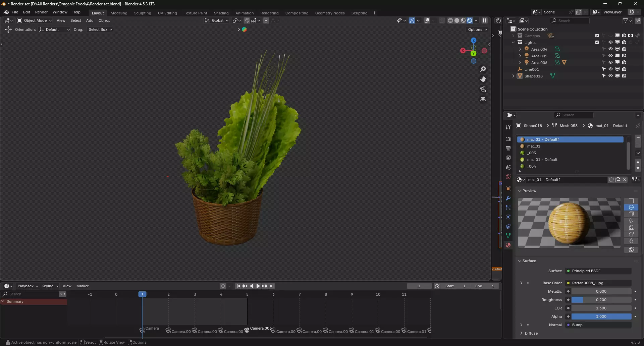Open viewport Options dropdown
This screenshot has width=644, height=346.
pos(478,30)
